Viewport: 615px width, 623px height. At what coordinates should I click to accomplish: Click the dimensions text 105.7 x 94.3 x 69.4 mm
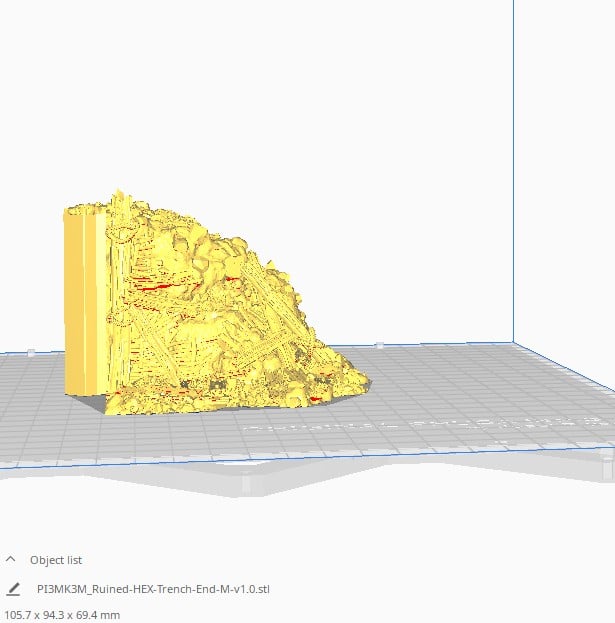coord(62,615)
